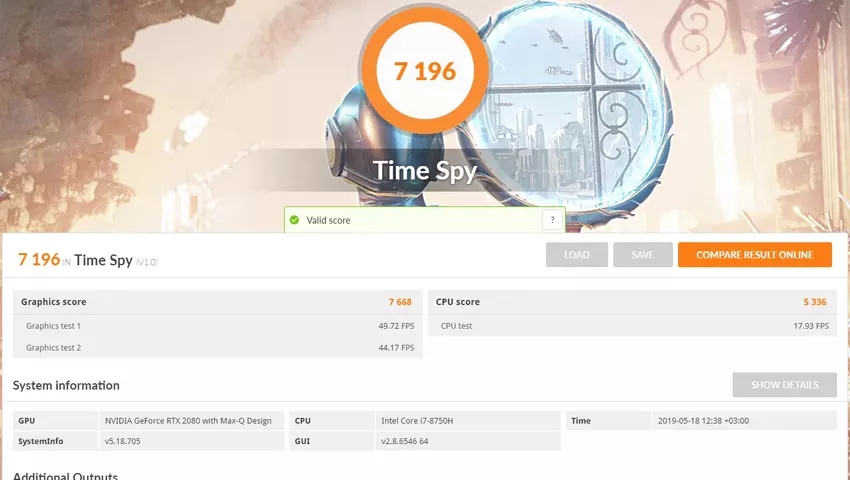This screenshot has width=850, height=480.
Task: Select the Graphics score header row
Action: click(217, 302)
